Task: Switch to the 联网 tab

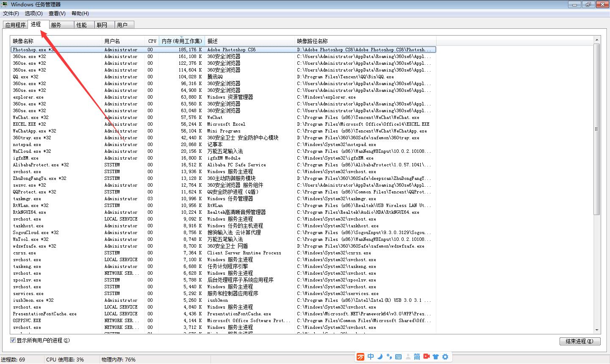Action: (104, 25)
